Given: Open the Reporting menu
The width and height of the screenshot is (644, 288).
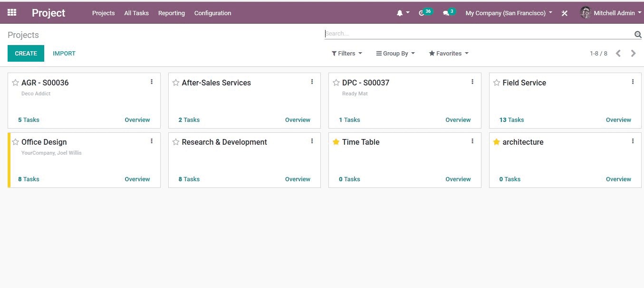Looking at the screenshot, I should coord(171,13).
